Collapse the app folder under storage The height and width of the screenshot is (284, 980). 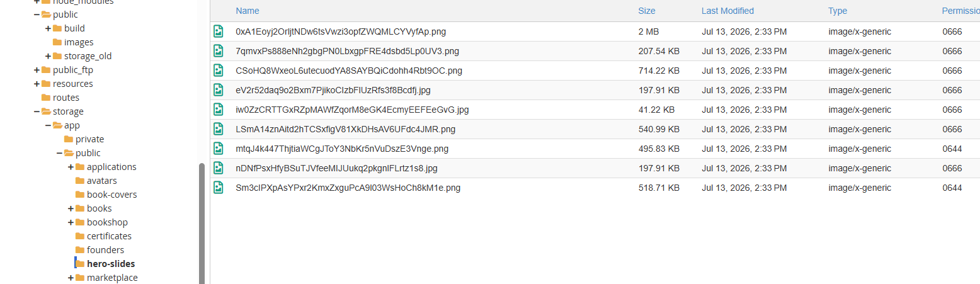point(48,125)
